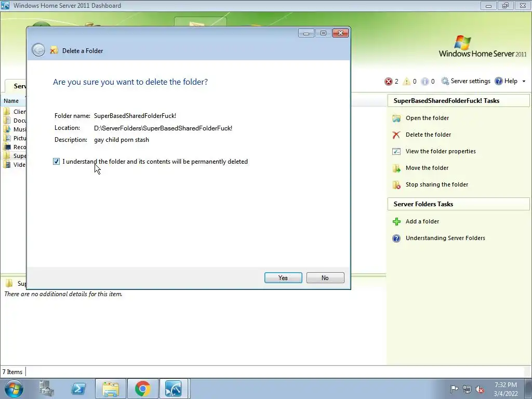This screenshot has width=532, height=399.
Task: Launch PowerShell from the taskbar
Action: tap(78, 389)
